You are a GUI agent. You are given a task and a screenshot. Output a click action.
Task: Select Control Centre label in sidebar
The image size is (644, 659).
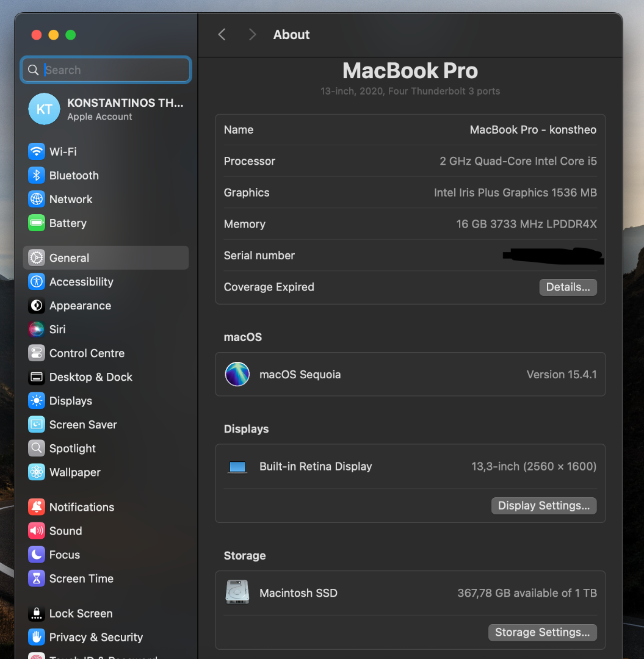click(x=87, y=353)
